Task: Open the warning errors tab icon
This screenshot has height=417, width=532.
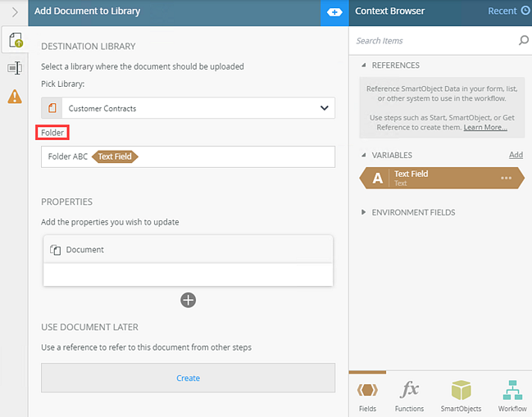Action: [15, 97]
